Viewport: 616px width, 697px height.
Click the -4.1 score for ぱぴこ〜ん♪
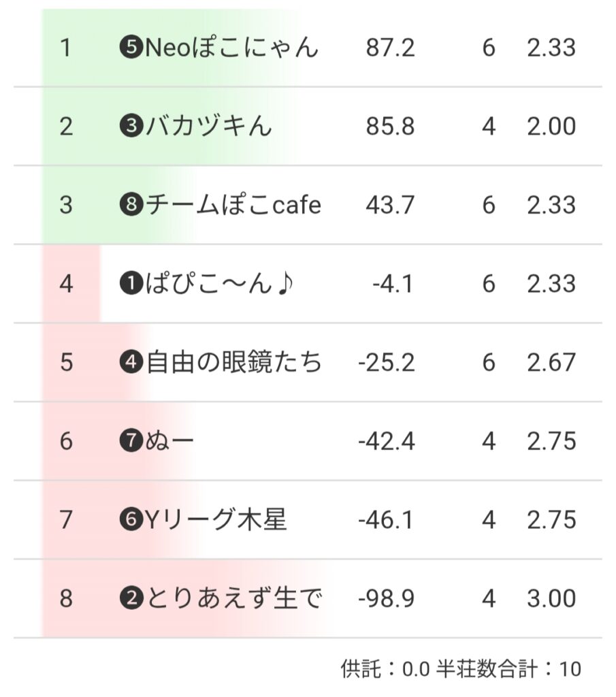(x=393, y=284)
